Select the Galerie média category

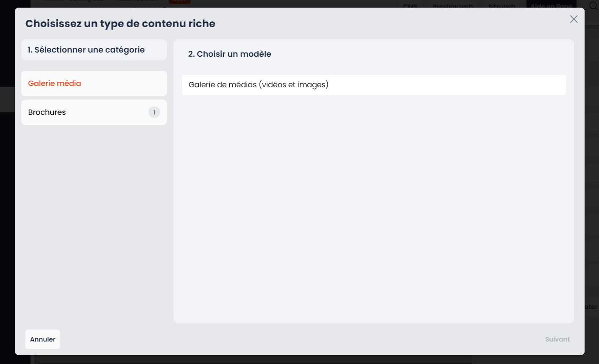[94, 83]
